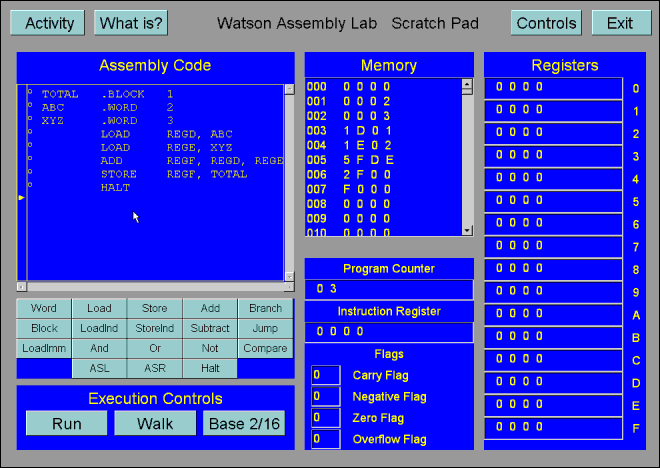Screen dimensions: 660x468
Task: Insert a Compare instruction
Action: tap(265, 348)
